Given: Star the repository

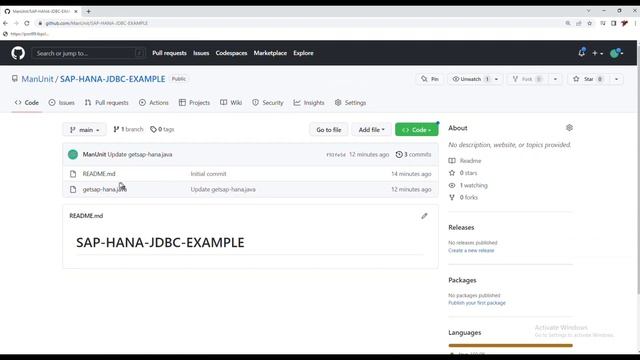Looking at the screenshot, I should (589, 79).
